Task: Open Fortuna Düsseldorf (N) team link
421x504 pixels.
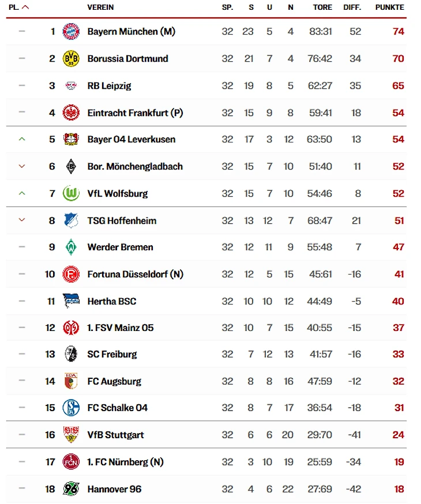Action: point(135,274)
